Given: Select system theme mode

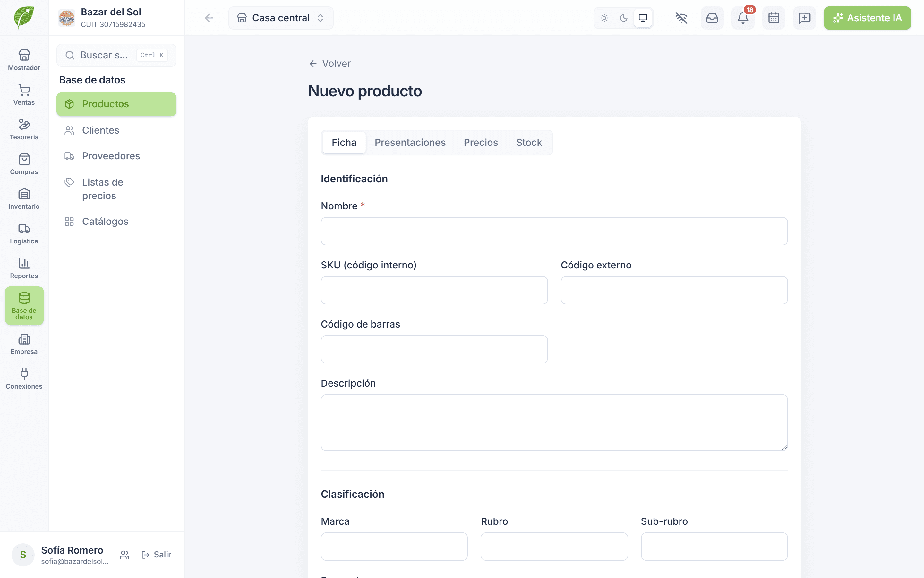Looking at the screenshot, I should [643, 18].
